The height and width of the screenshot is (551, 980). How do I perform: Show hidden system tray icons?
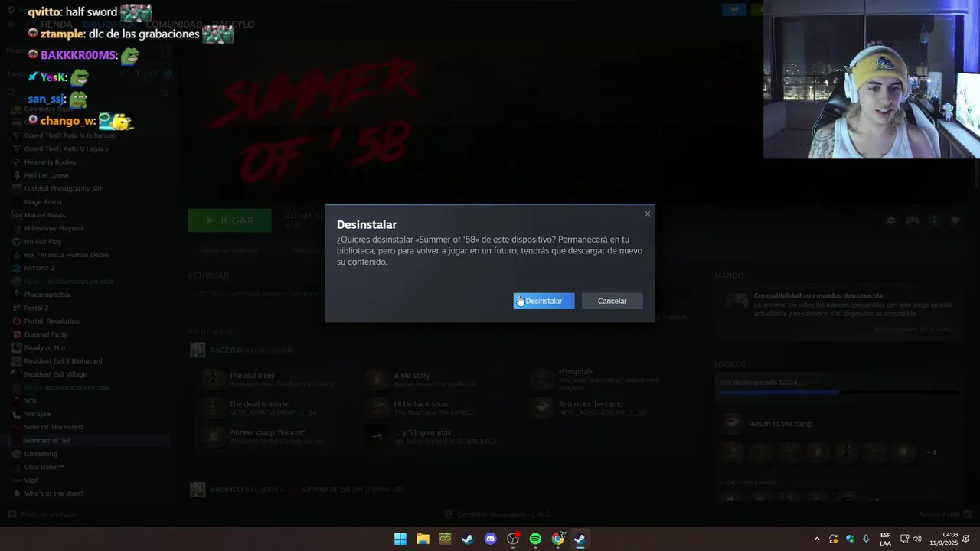pyautogui.click(x=817, y=539)
